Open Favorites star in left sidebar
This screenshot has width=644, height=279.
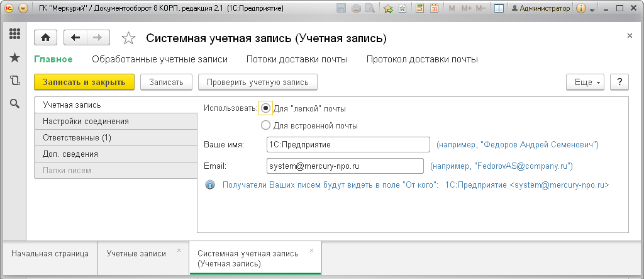point(15,57)
